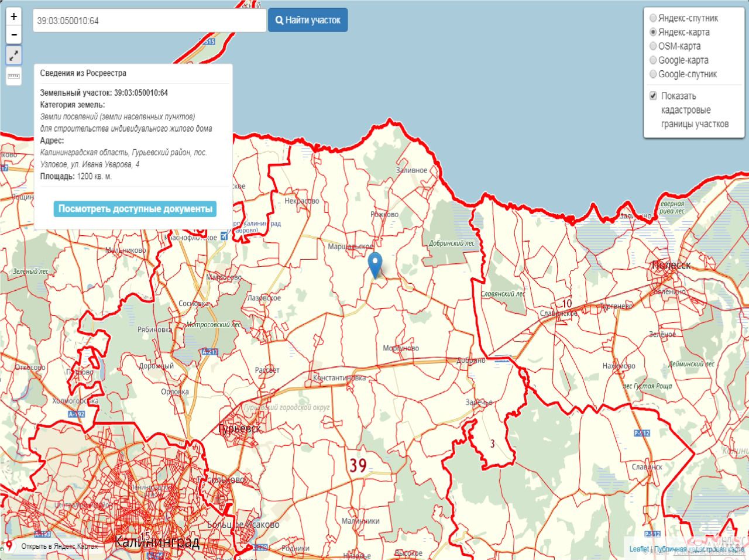This screenshot has height=560, width=749.
Task: Click the Гурьевск town label
Action: point(239,428)
